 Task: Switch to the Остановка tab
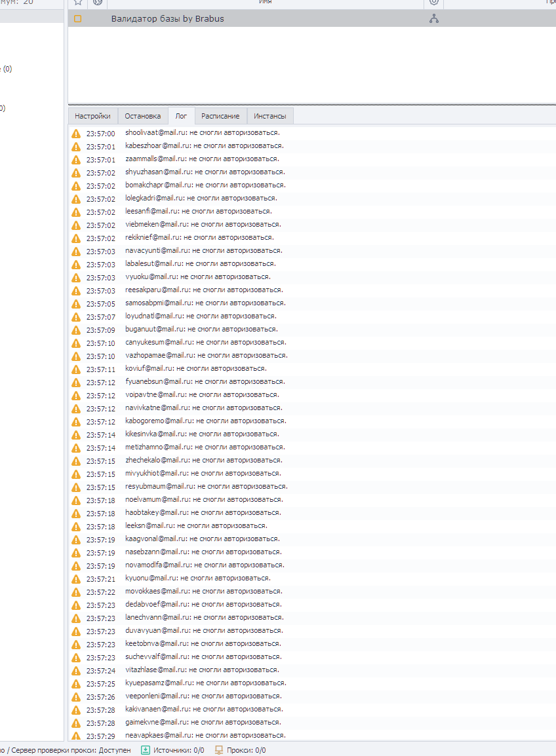[143, 116]
